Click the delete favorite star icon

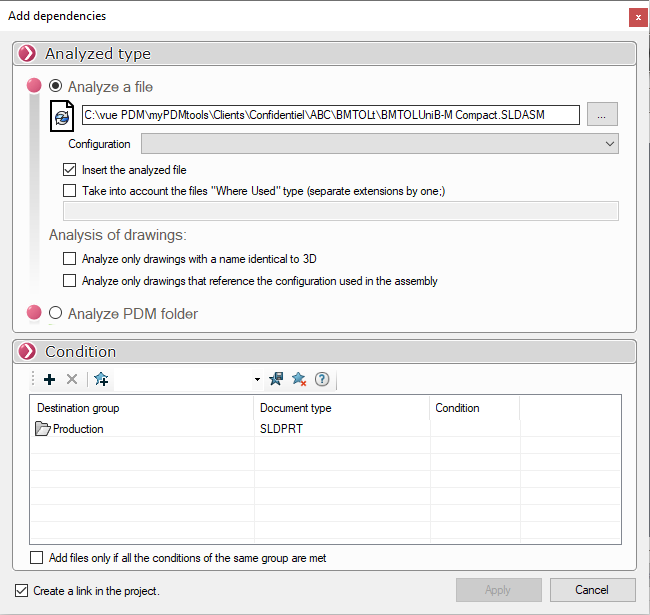(x=299, y=379)
